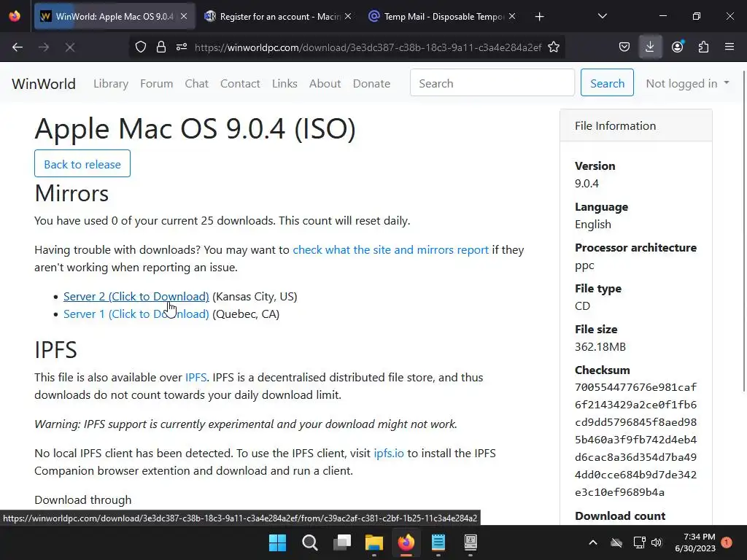Click the Firefox taskbar icon
The image size is (747, 560).
(x=406, y=542)
